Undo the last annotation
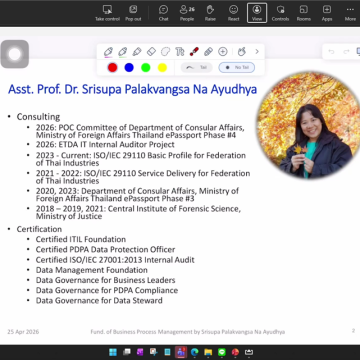360x360 pixels. (331, 52)
